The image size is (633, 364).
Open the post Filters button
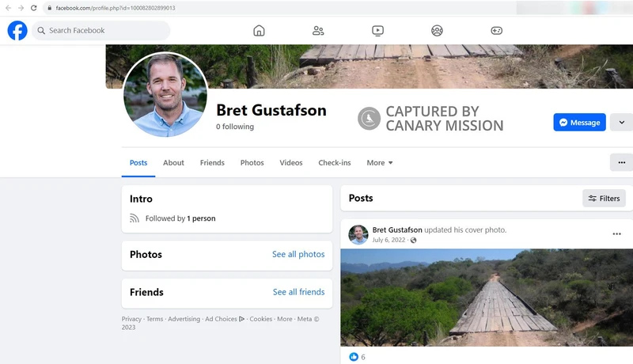click(x=604, y=198)
